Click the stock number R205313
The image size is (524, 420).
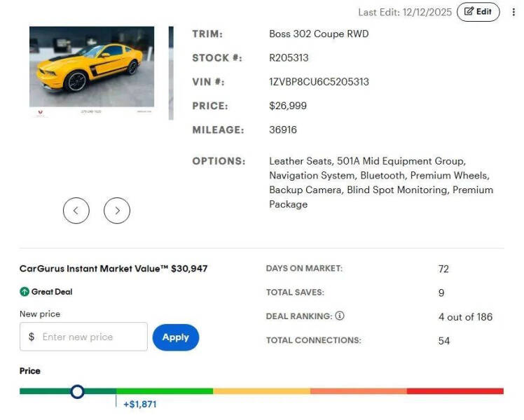coord(289,58)
